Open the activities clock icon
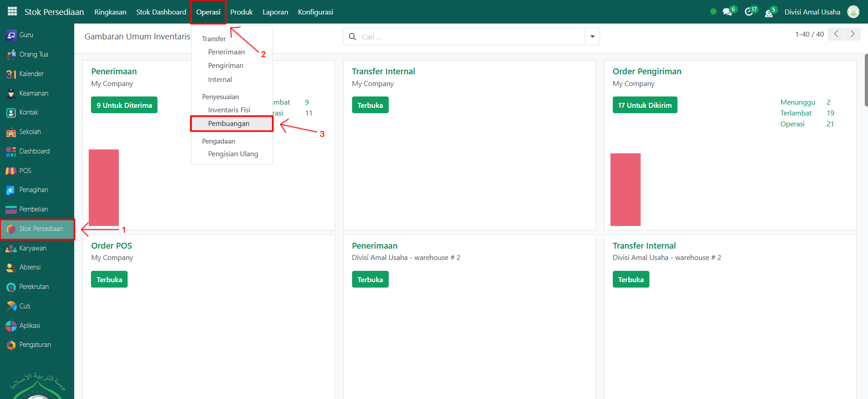Screen dimensions: 868x399 tap(749, 12)
